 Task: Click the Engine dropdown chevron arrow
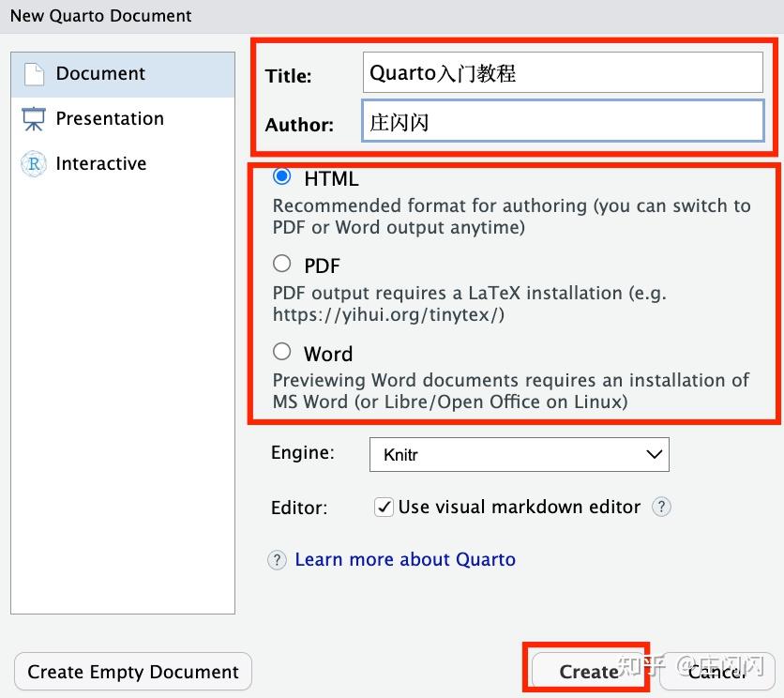[654, 455]
